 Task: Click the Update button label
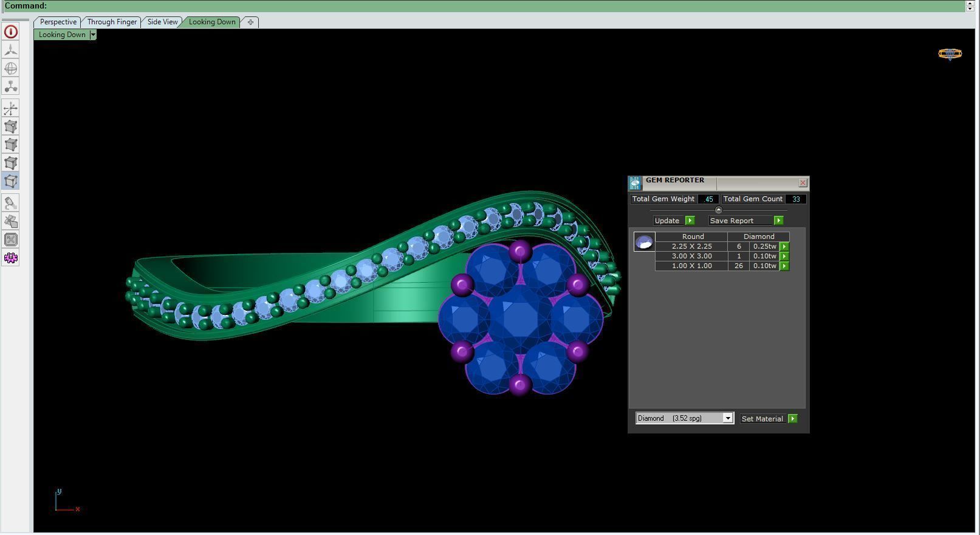[x=667, y=221]
